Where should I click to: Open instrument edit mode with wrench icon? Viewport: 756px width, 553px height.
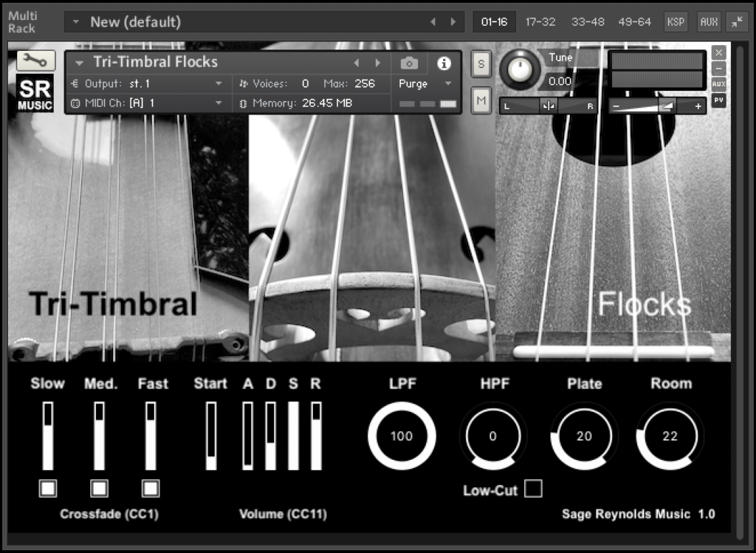[x=36, y=61]
